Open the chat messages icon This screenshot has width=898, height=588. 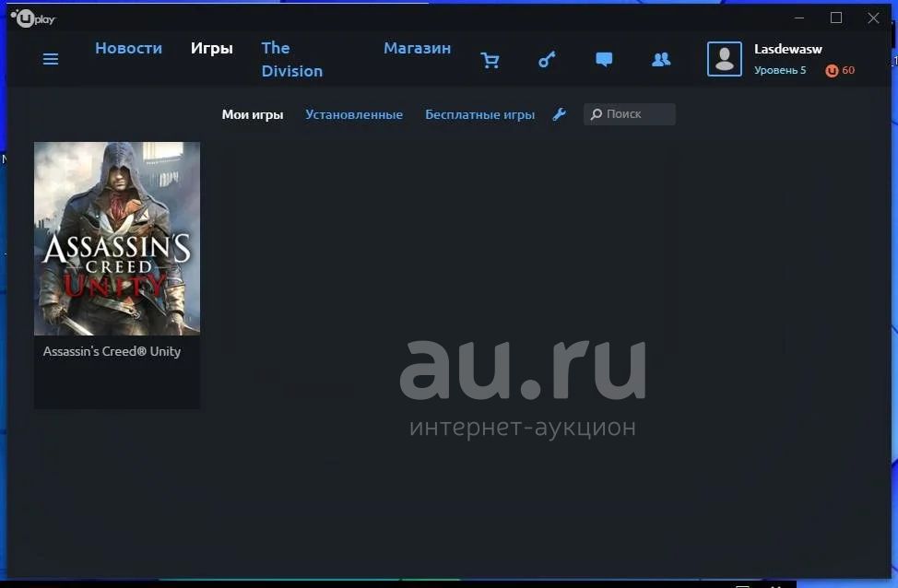click(604, 59)
